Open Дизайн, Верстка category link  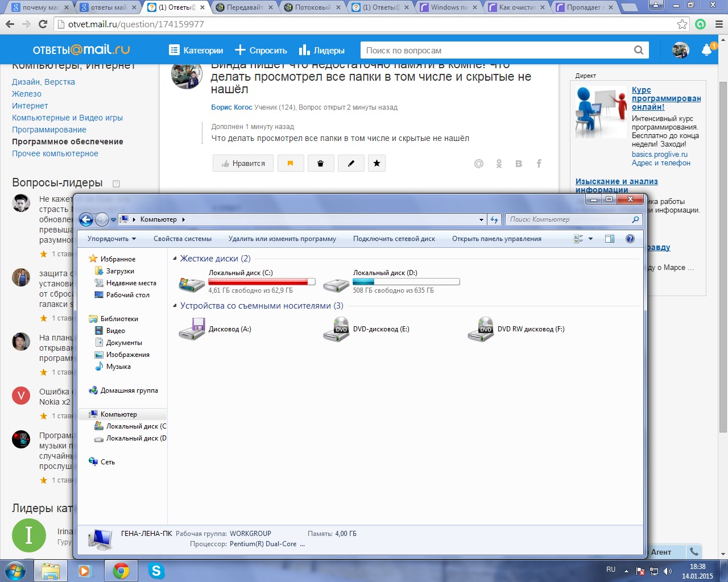coord(43,82)
